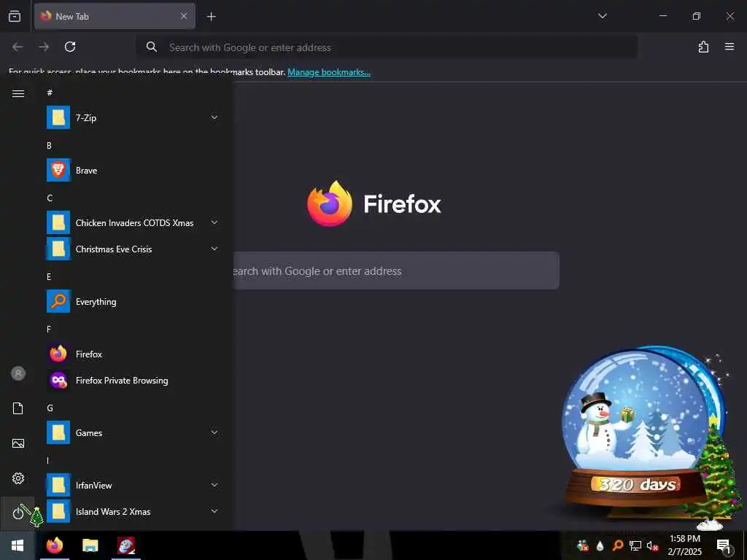Expand the IrfanView folder chevron
The width and height of the screenshot is (747, 560).
(x=214, y=485)
